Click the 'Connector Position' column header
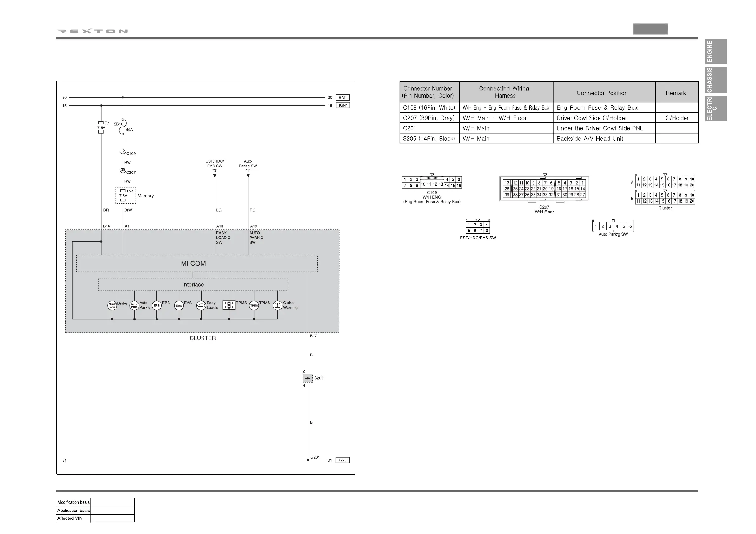This screenshot has height=534, width=756. [604, 92]
